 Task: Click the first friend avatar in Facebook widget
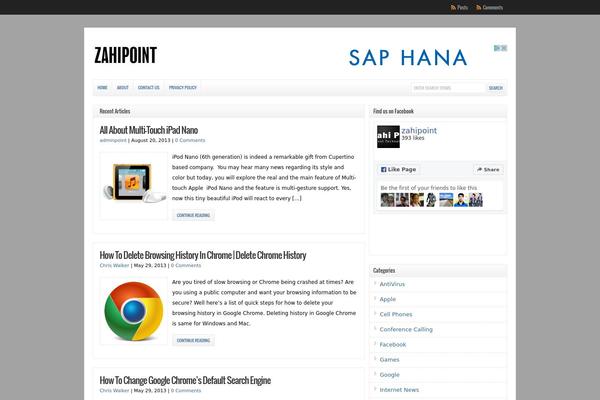(x=387, y=200)
